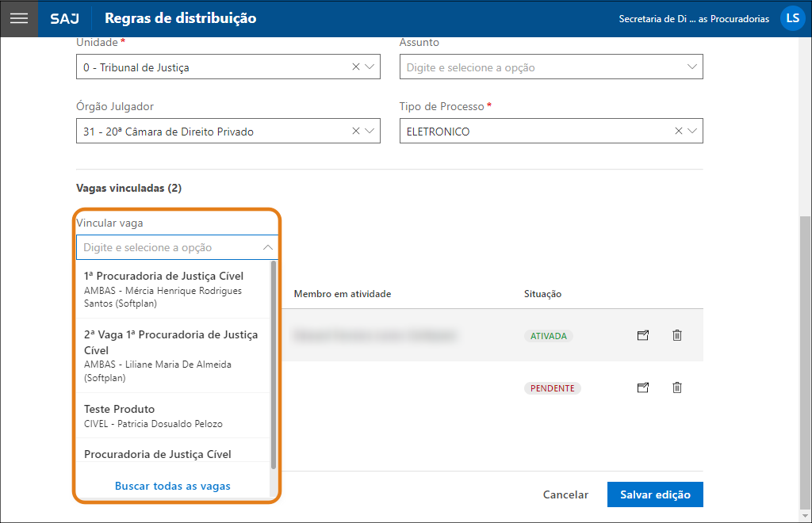
Task: Expand the Tipo de Processo dropdown
Action: (692, 132)
